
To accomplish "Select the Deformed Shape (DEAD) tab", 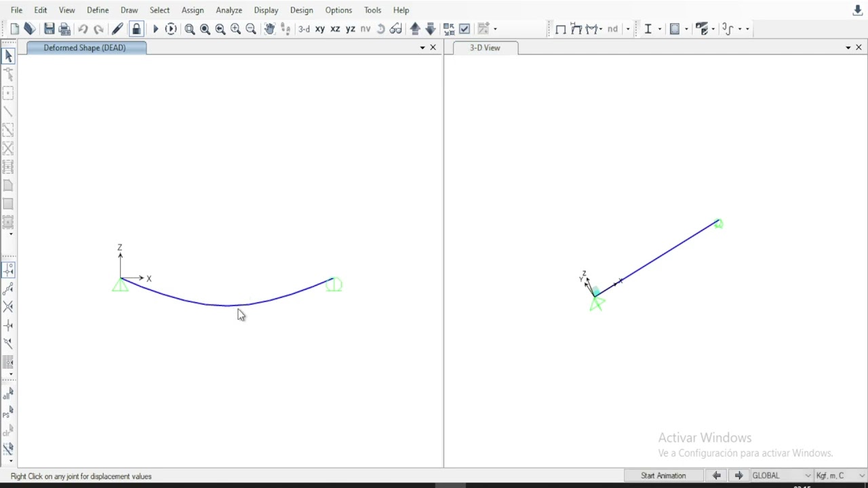I will (85, 47).
